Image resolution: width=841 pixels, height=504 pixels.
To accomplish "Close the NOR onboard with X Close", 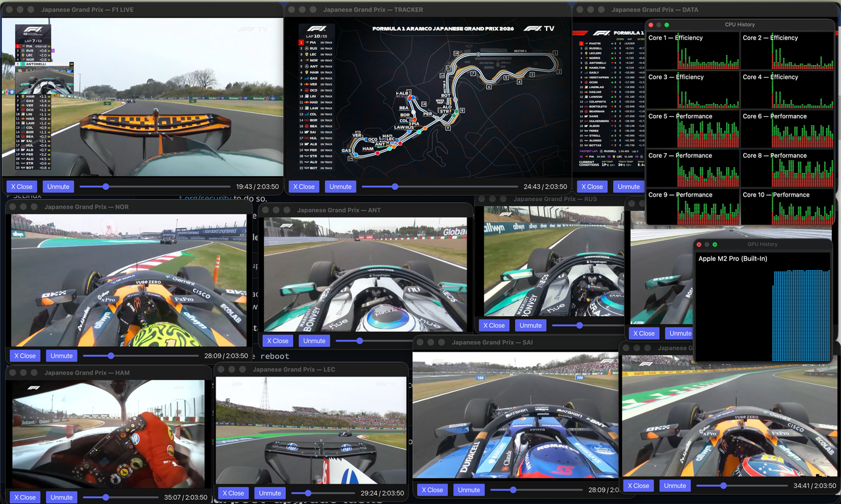I will [x=25, y=355].
